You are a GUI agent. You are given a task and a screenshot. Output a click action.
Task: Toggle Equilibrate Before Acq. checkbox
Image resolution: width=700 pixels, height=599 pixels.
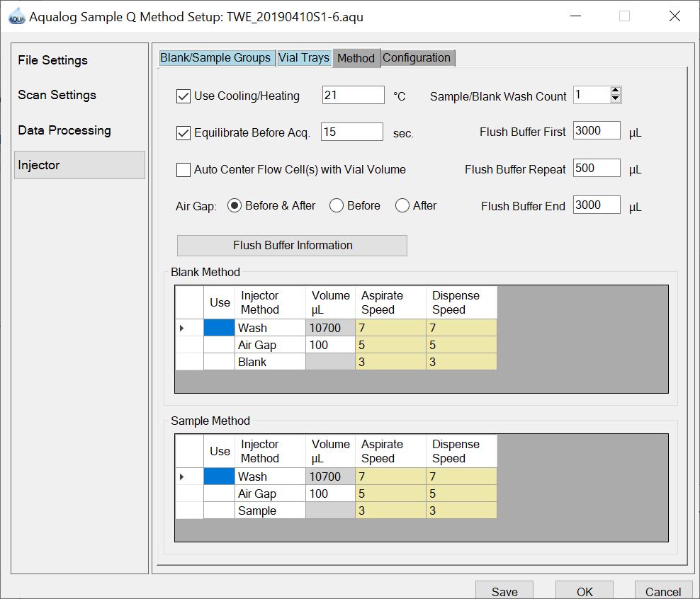[x=184, y=133]
